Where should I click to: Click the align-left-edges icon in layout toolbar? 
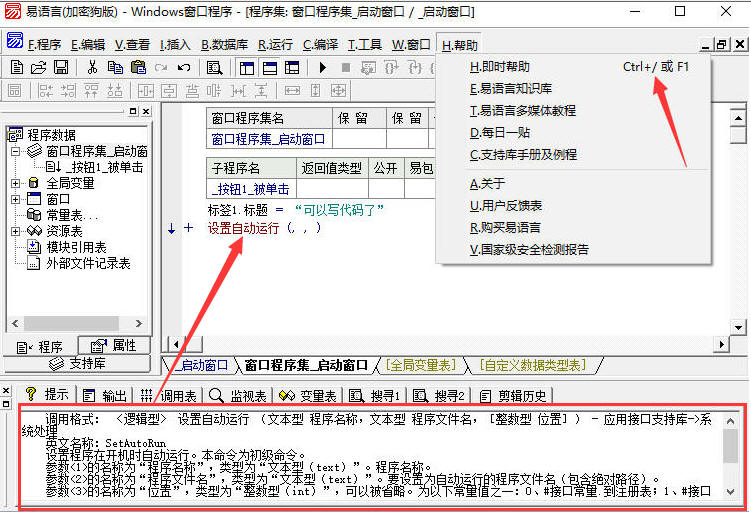(x=45, y=91)
